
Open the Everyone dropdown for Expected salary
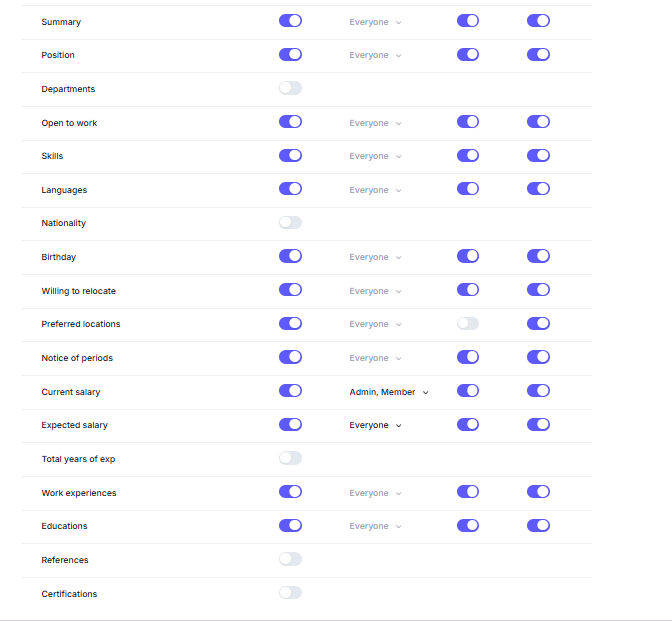point(375,425)
